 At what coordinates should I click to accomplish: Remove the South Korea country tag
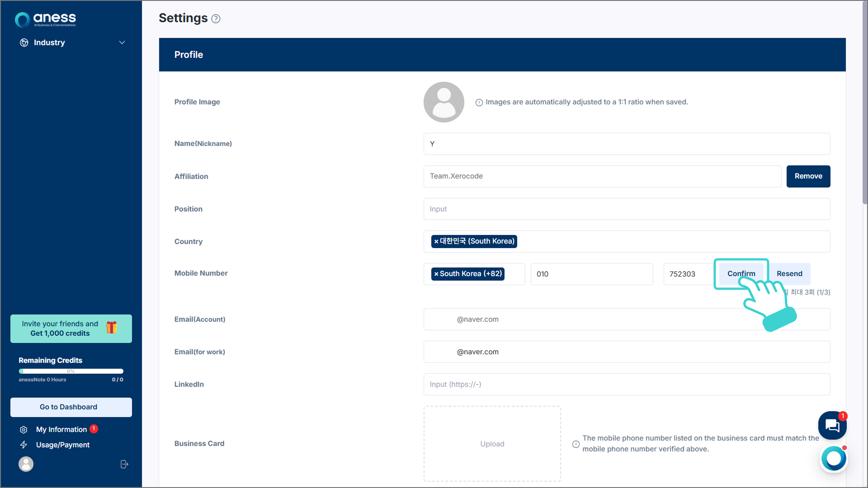point(436,242)
